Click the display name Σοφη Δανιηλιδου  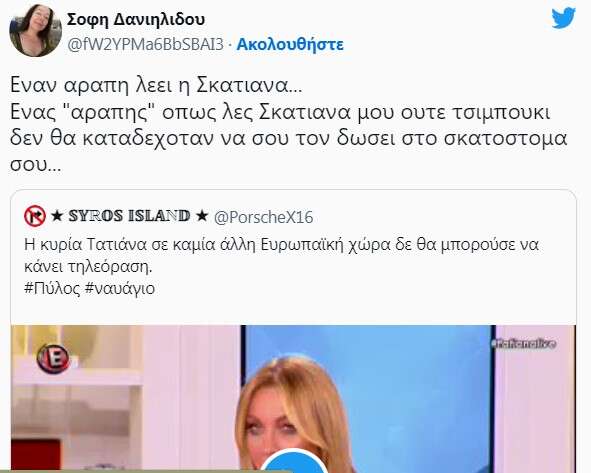[x=136, y=19]
